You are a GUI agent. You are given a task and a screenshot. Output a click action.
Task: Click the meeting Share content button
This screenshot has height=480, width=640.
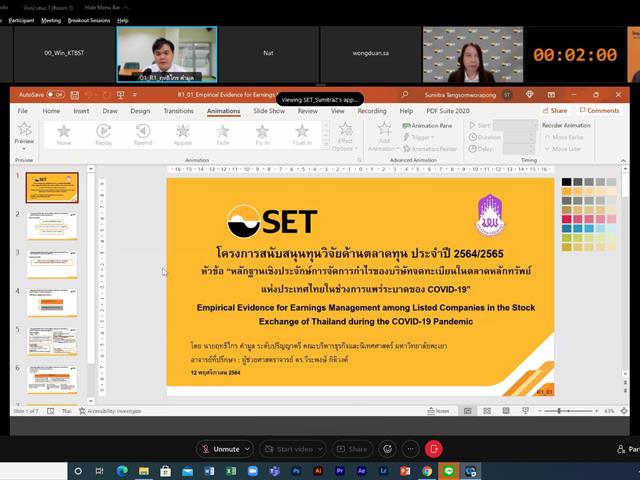coord(352,449)
